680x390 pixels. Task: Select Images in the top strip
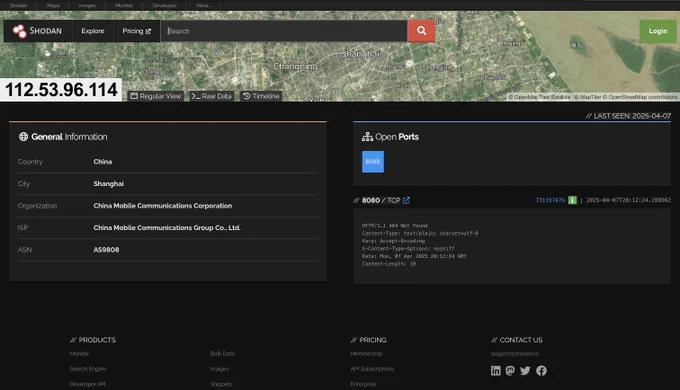[87, 6]
